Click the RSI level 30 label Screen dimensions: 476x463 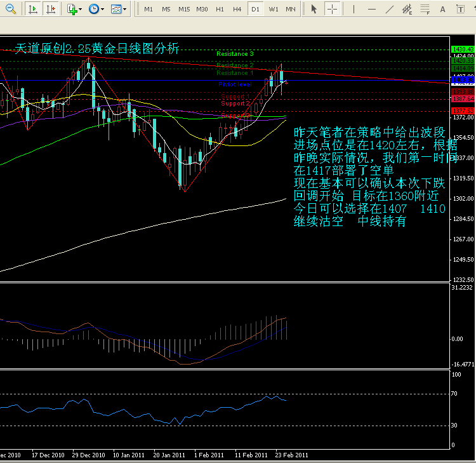click(454, 426)
